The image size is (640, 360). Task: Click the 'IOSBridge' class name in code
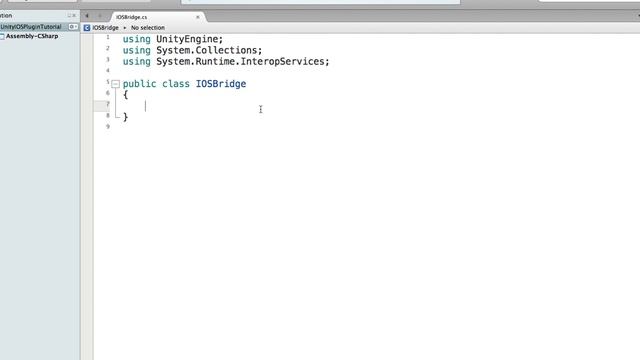point(221,84)
